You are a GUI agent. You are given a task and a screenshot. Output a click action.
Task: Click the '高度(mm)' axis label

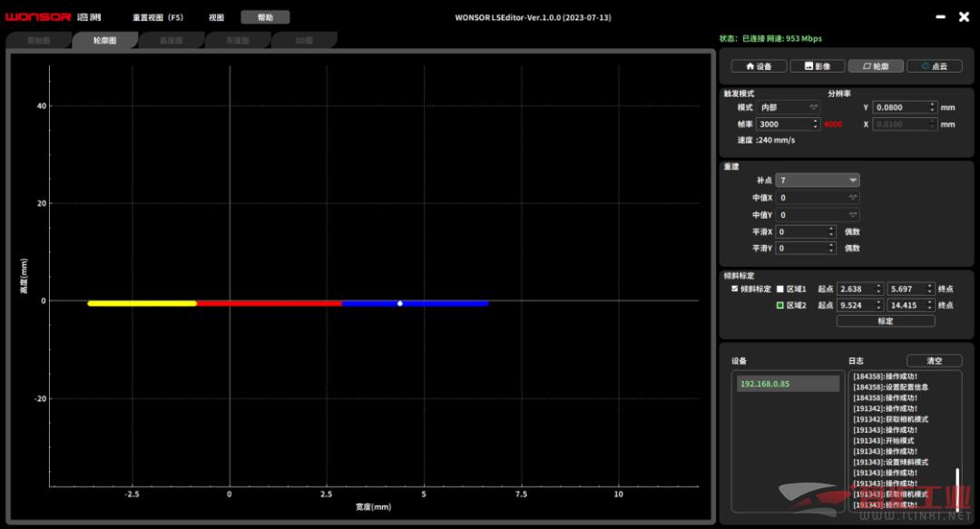coord(24,276)
